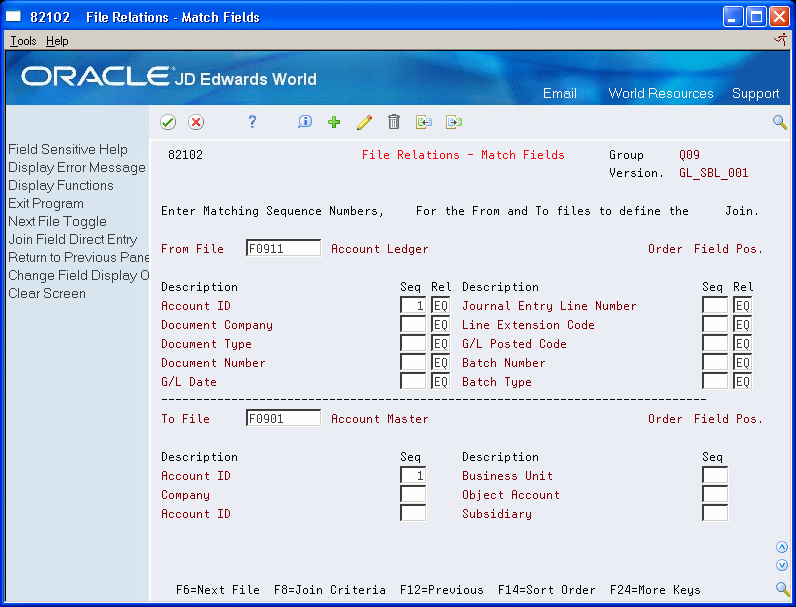Click Rel field for G/L Date

[440, 381]
